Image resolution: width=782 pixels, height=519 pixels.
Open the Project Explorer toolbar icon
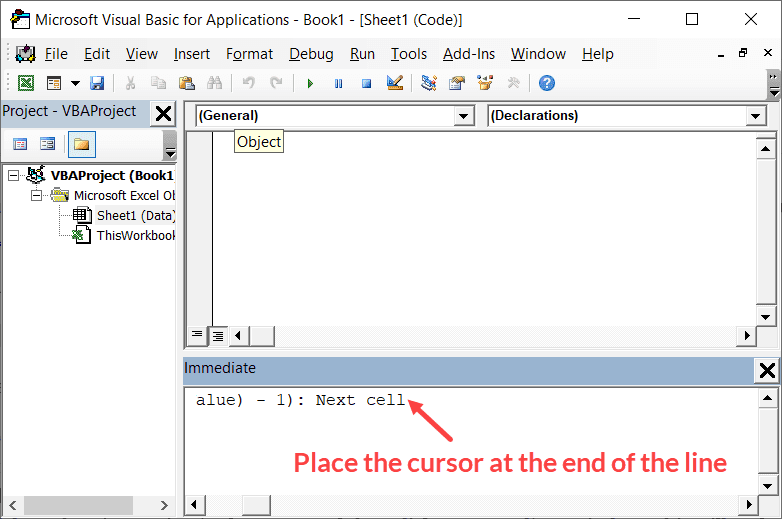coord(428,83)
